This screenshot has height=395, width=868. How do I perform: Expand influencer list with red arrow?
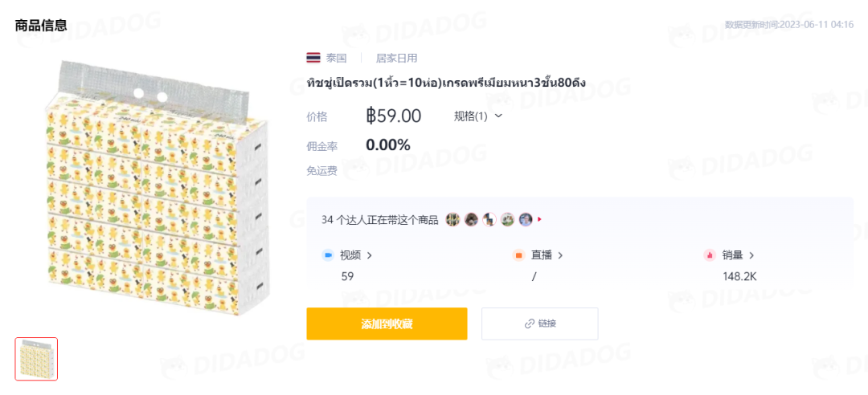click(x=540, y=220)
